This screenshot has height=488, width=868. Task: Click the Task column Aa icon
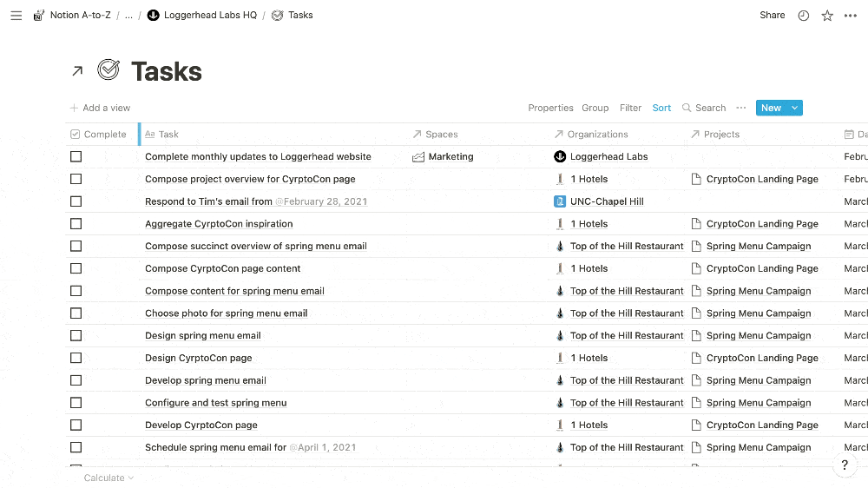[x=149, y=134]
